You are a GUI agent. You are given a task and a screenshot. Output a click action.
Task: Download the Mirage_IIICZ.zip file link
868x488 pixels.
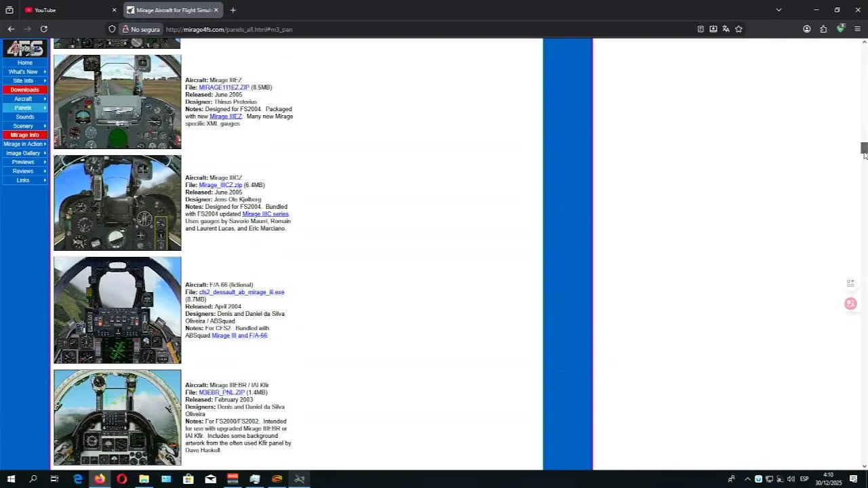pyautogui.click(x=220, y=185)
